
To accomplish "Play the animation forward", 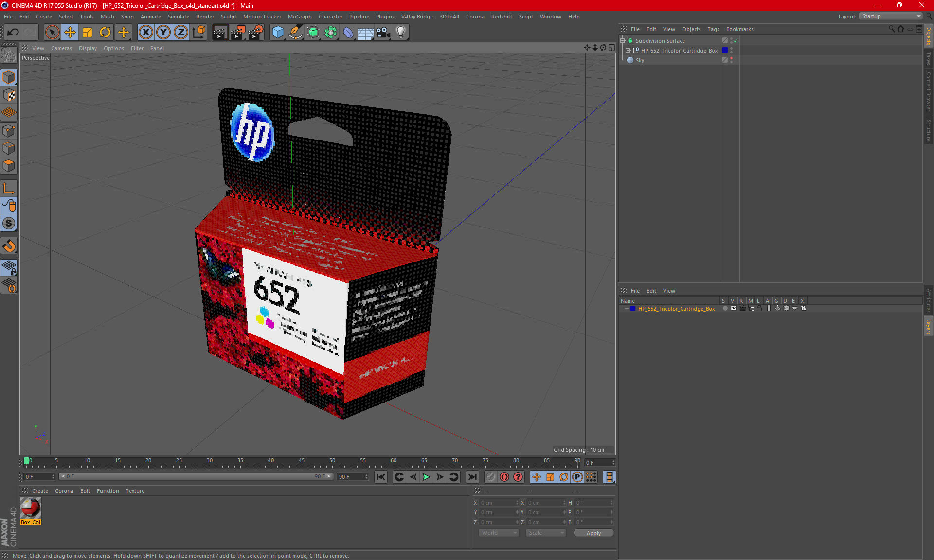I will pos(426,477).
